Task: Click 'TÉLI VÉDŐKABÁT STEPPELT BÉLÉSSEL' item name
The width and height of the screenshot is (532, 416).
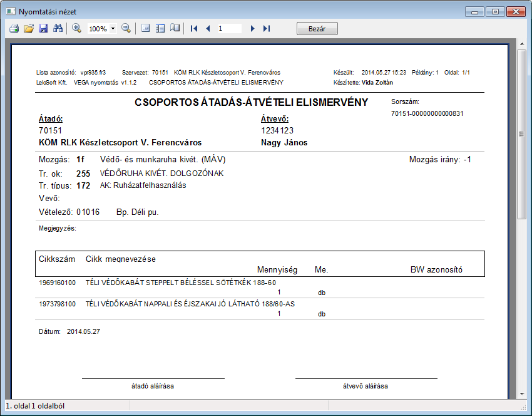Action: tap(180, 283)
